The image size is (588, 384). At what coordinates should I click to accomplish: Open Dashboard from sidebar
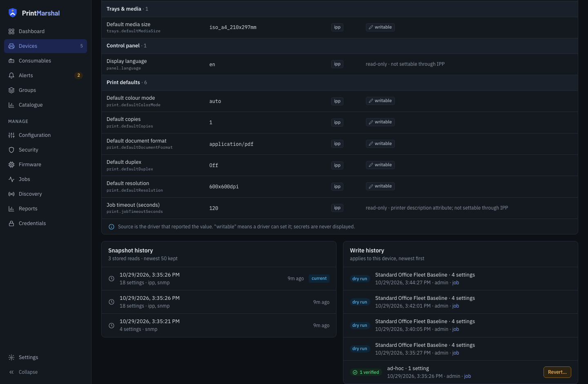45,31
